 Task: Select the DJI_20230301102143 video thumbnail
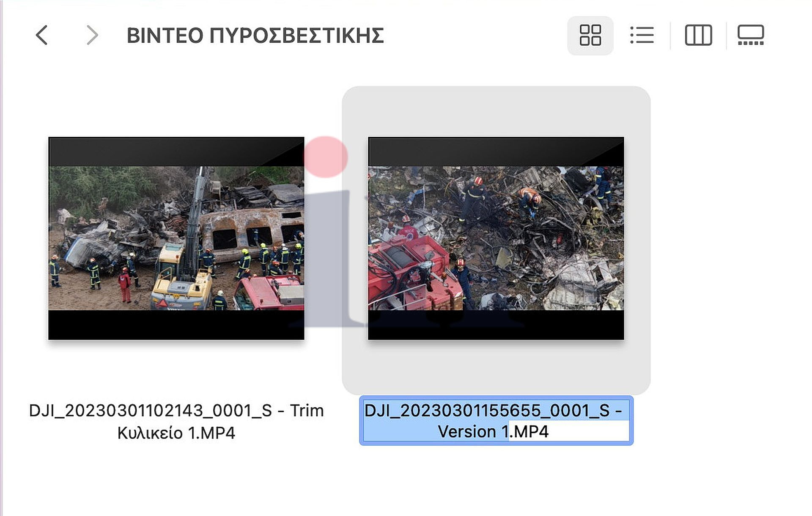click(176, 237)
